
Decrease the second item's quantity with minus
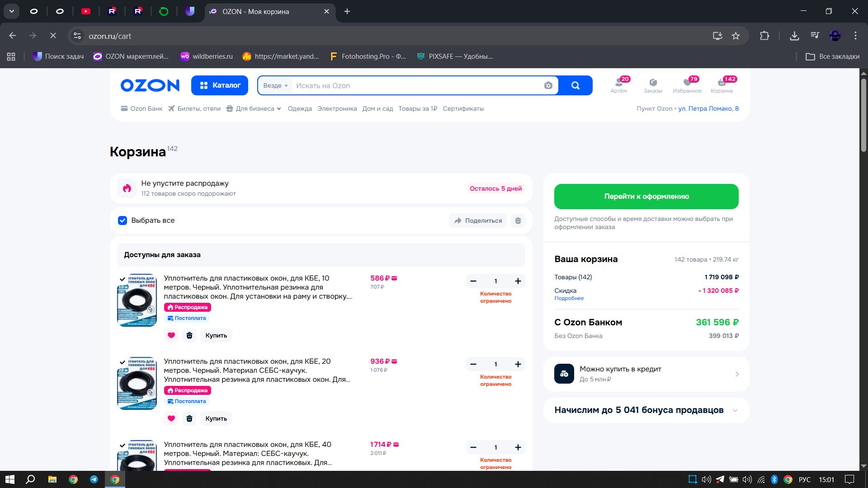(x=473, y=364)
